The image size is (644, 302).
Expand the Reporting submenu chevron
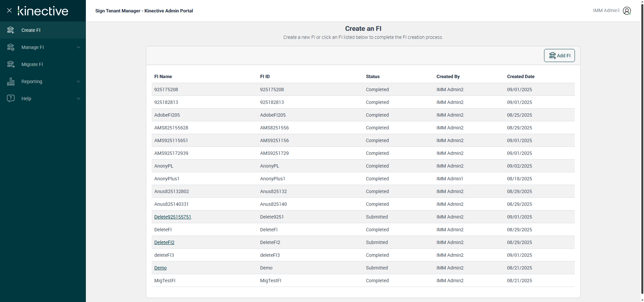78,81
